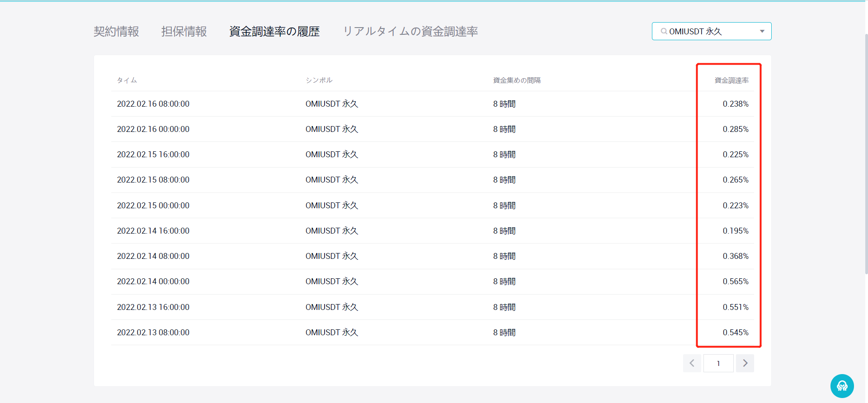Open the support chat headset icon
This screenshot has width=868, height=403.
[x=842, y=386]
